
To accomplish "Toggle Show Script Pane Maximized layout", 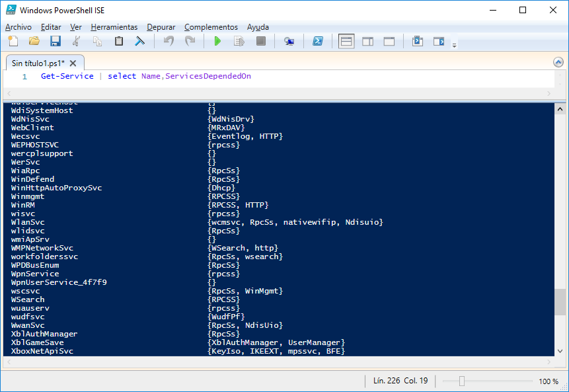I will pyautogui.click(x=388, y=40).
